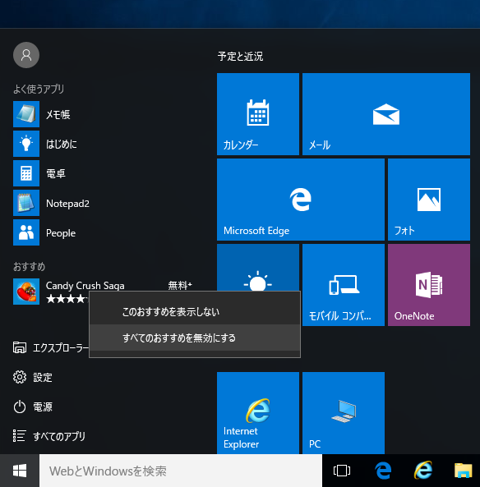Click the 予定と近況 group heading
Viewport: 480px width, 487px height.
[240, 56]
